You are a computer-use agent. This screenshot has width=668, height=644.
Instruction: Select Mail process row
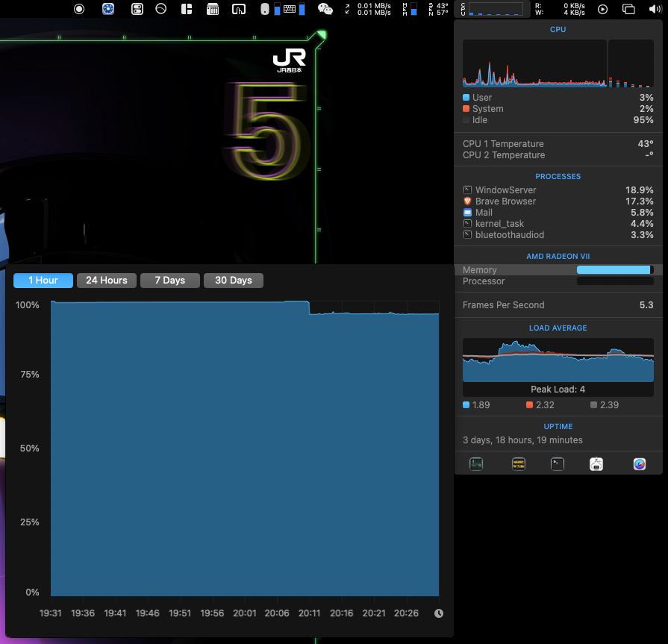pos(558,212)
